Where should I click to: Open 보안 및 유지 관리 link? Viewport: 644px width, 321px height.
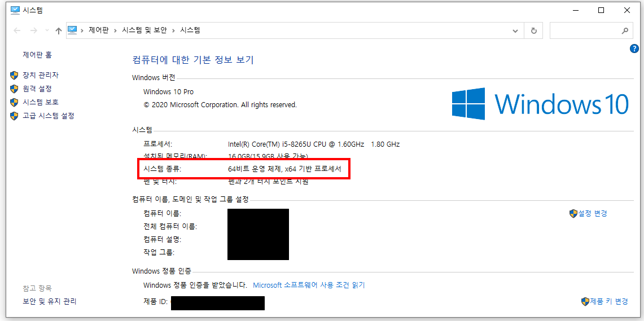(50, 301)
